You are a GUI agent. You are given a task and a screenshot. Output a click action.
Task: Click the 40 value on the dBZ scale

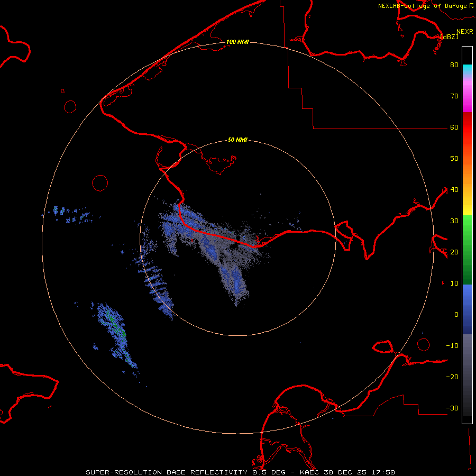454,189
